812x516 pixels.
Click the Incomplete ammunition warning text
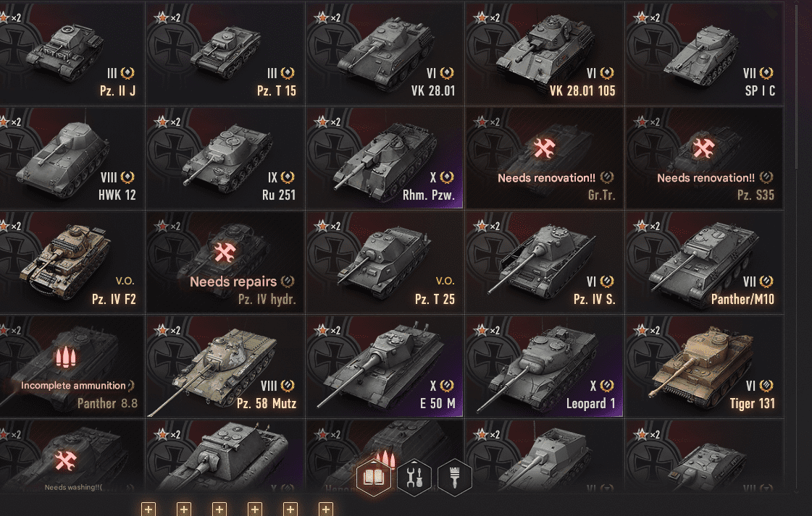73,386
